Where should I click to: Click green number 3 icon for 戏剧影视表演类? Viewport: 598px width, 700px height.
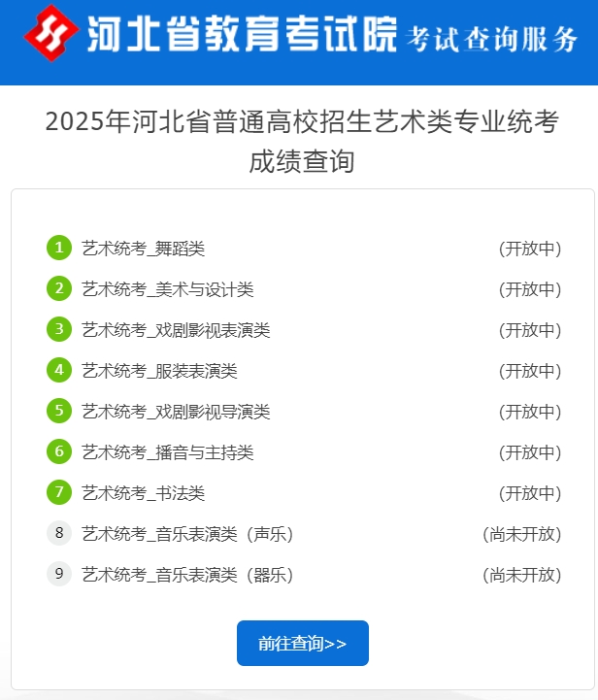click(59, 330)
